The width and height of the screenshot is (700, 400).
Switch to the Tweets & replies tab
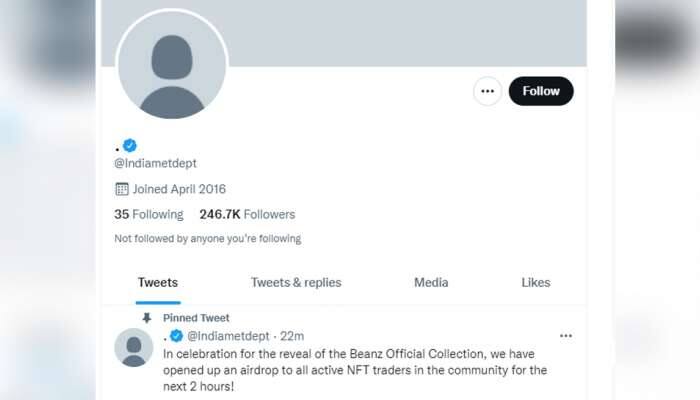pyautogui.click(x=296, y=283)
